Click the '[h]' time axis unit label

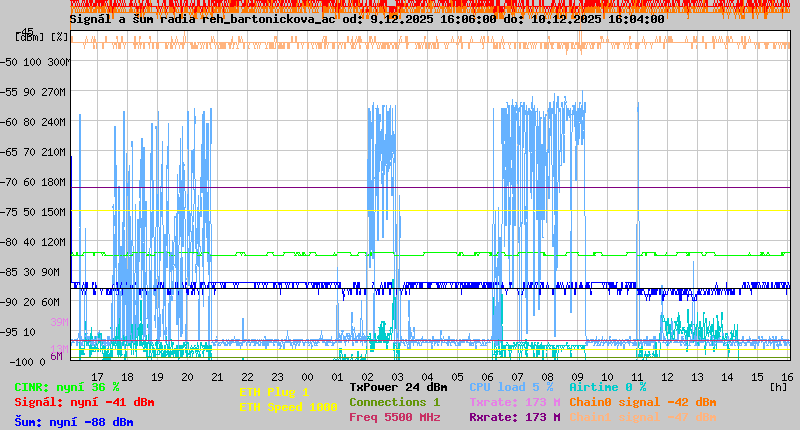click(778, 387)
